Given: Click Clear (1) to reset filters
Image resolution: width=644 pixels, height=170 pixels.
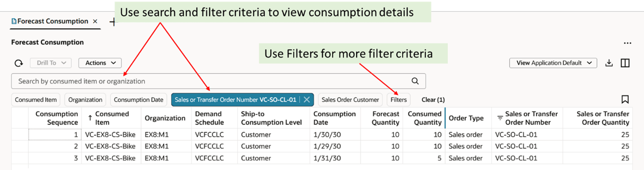Looking at the screenshot, I should pyautogui.click(x=433, y=100).
